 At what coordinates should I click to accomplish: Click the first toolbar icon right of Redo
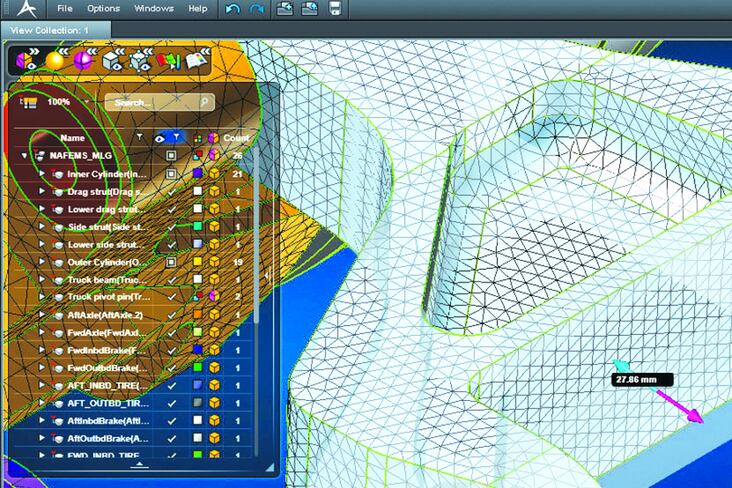pos(285,8)
